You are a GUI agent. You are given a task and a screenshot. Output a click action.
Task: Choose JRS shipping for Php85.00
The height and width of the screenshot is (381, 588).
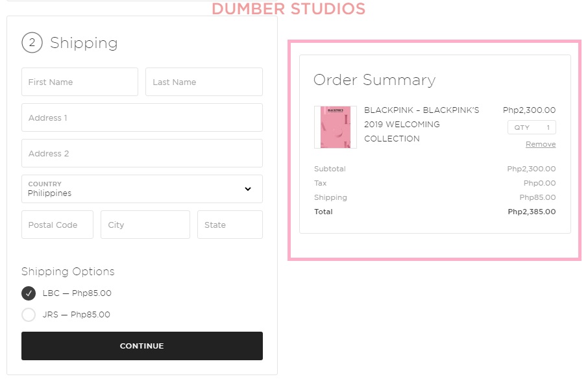coord(28,314)
